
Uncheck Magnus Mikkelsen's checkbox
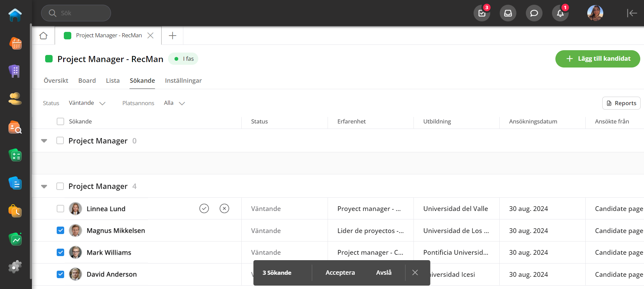point(60,230)
